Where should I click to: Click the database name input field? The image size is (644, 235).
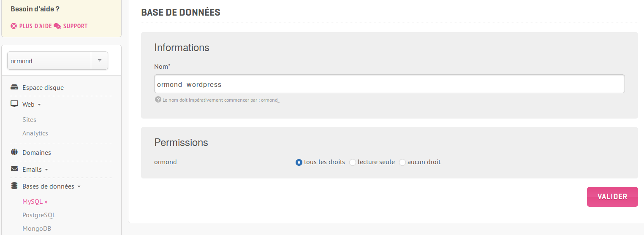click(389, 84)
